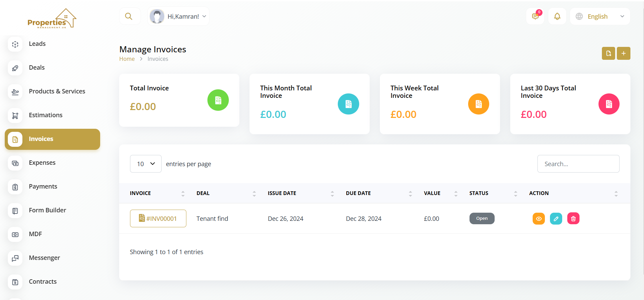Screen dimensions: 644x300
Task: Open invoice #INV00001
Action: coord(158,218)
